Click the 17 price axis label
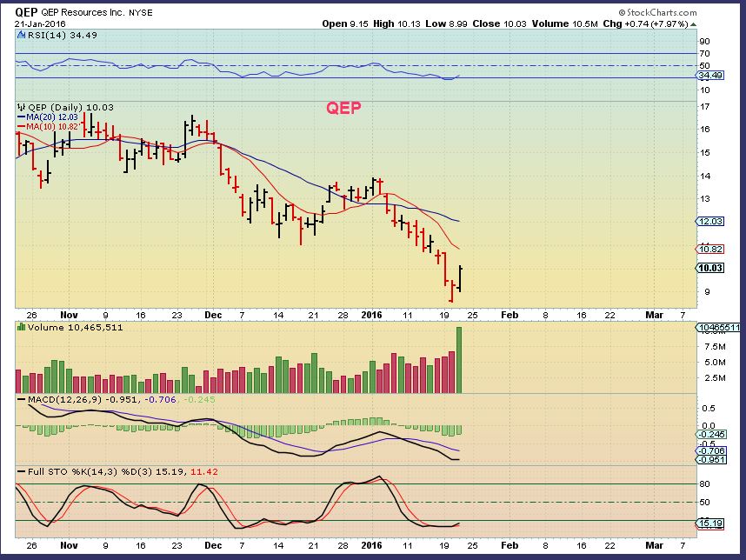 coord(704,107)
